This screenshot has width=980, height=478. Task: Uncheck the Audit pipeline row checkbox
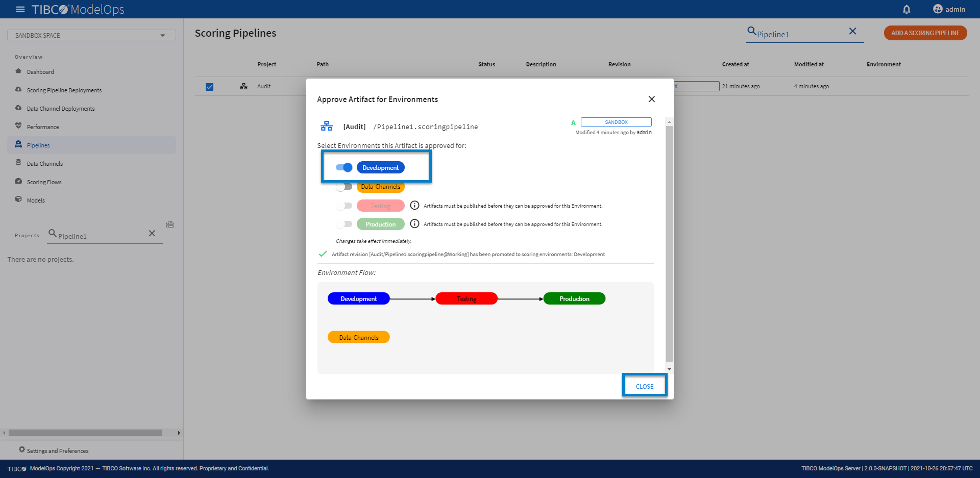(x=209, y=87)
